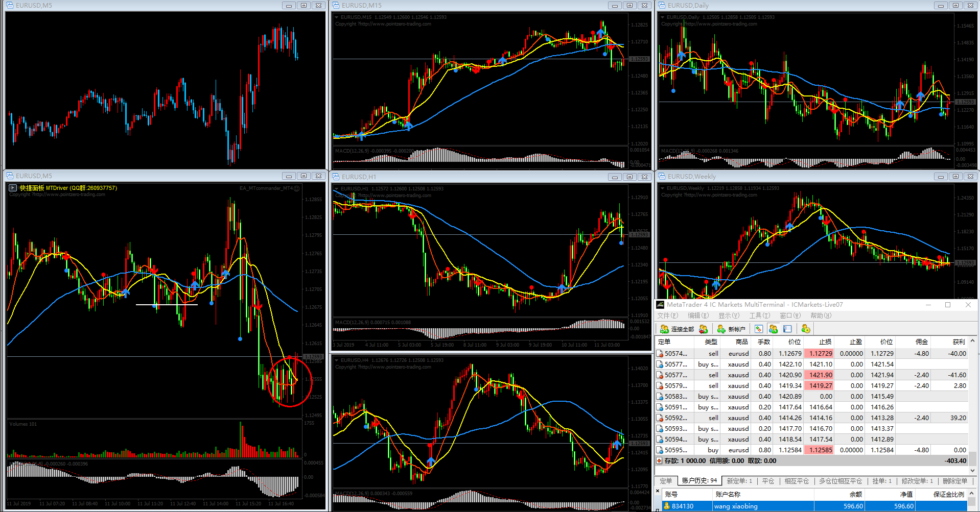Click the New Account (新帐户) toolbar button

click(x=731, y=329)
